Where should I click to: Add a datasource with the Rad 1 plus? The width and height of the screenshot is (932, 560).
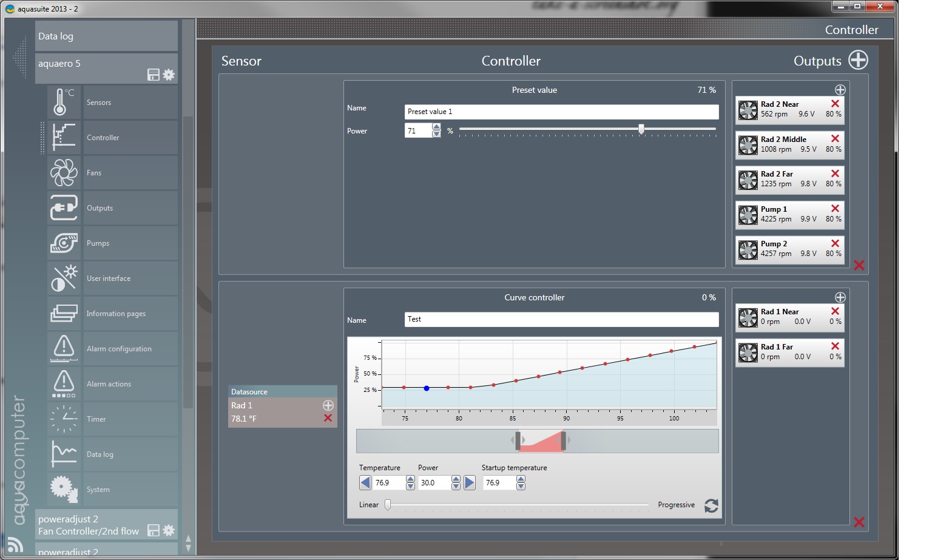tap(328, 405)
